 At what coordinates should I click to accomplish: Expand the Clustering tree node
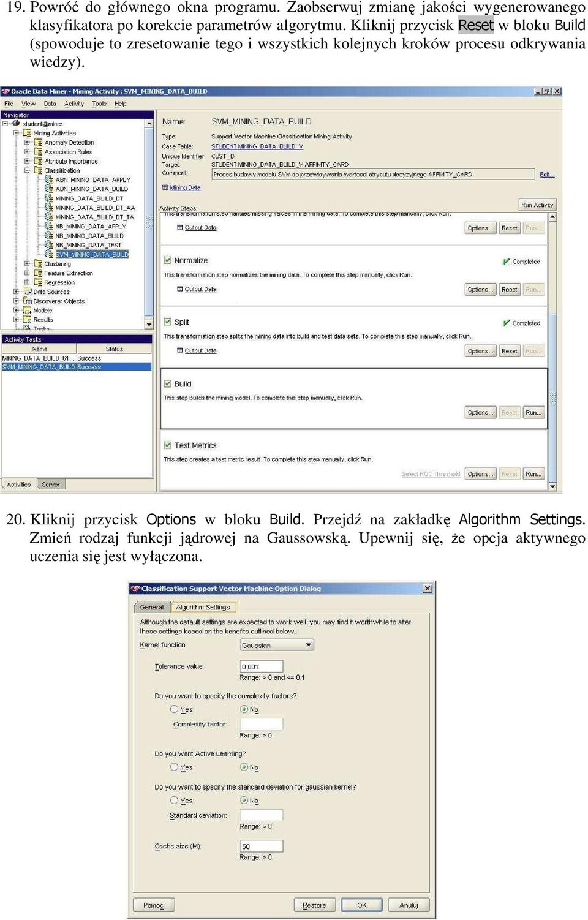click(27, 264)
